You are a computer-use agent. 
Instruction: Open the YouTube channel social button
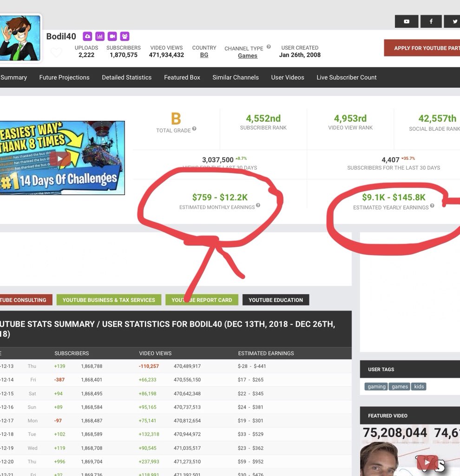point(407,21)
